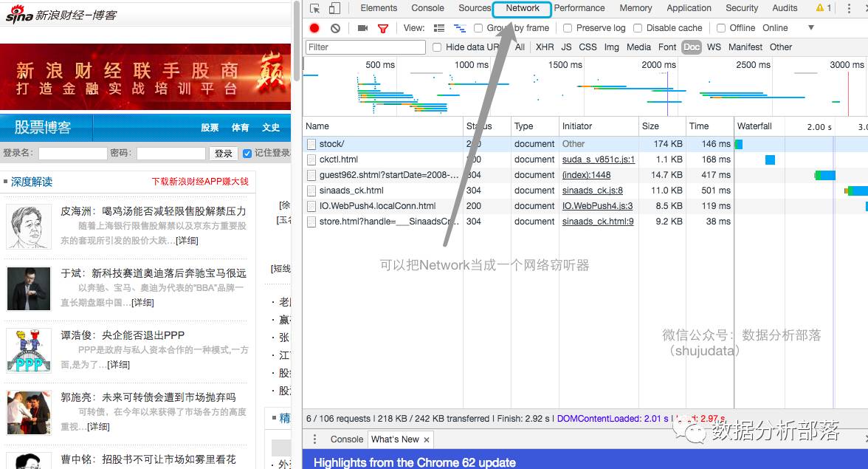Click the IO.WebPush4.localConn.html file icon
The height and width of the screenshot is (469, 868).
311,206
